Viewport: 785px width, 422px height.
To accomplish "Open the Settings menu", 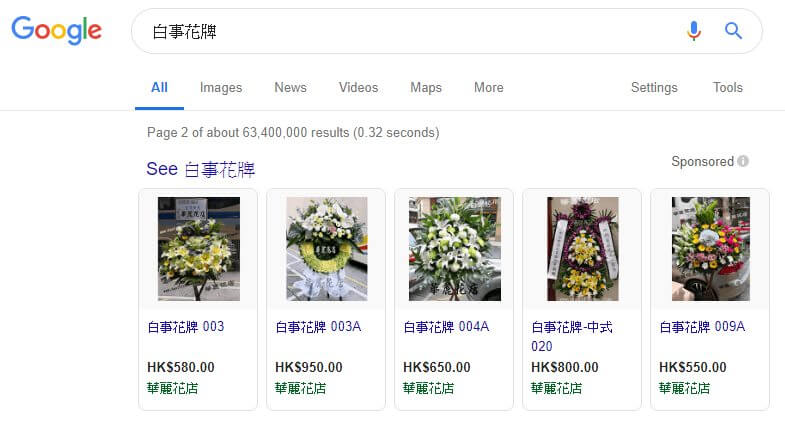I will pos(654,88).
